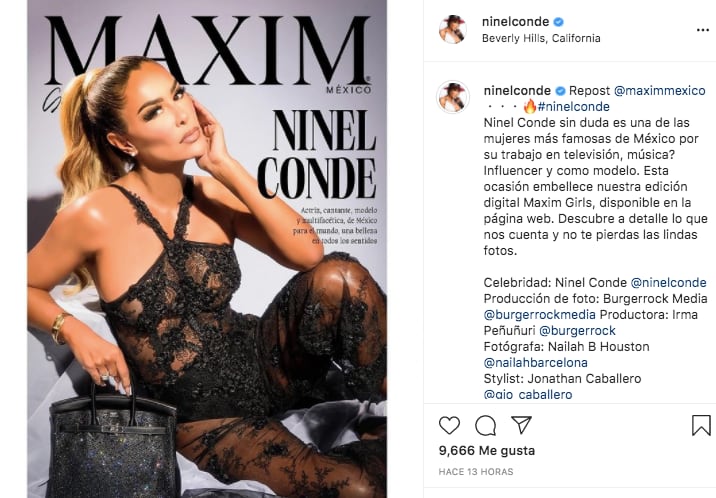Screen dimensions: 716x498
Task: Open ninelconde username in post header
Action: coord(516,21)
